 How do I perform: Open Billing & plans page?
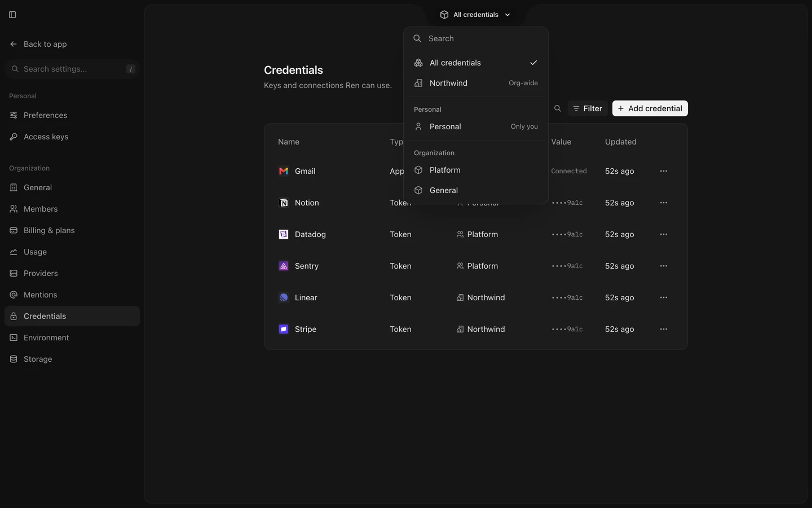(x=72, y=230)
